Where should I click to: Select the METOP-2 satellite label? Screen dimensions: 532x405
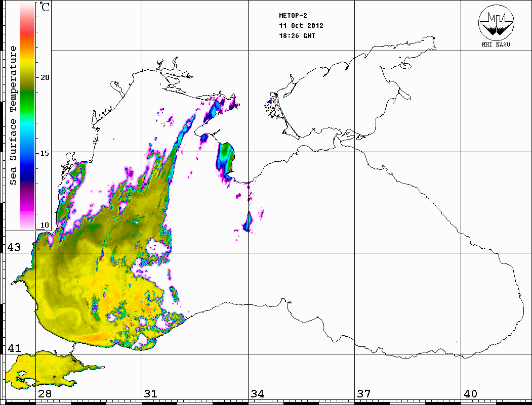pyautogui.click(x=293, y=16)
